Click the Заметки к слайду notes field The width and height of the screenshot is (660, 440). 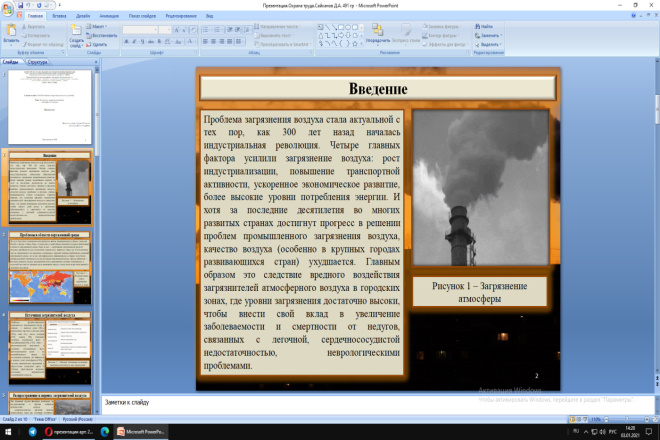coord(378,405)
